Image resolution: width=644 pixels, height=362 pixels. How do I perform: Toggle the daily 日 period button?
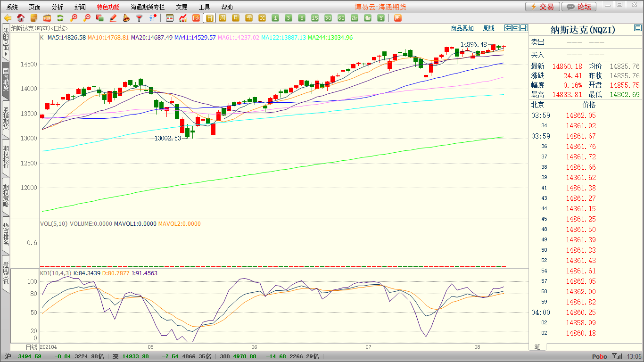209,18
